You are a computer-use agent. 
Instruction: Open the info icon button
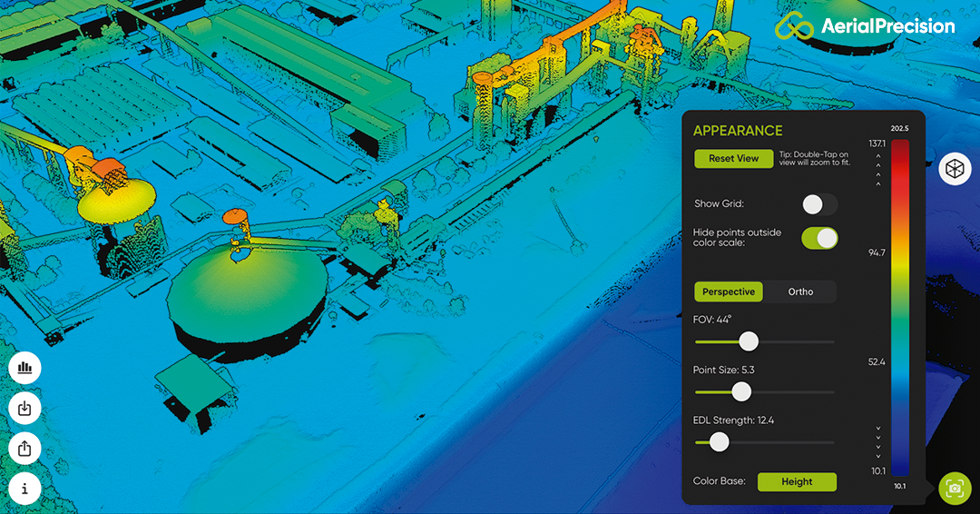coord(25,489)
